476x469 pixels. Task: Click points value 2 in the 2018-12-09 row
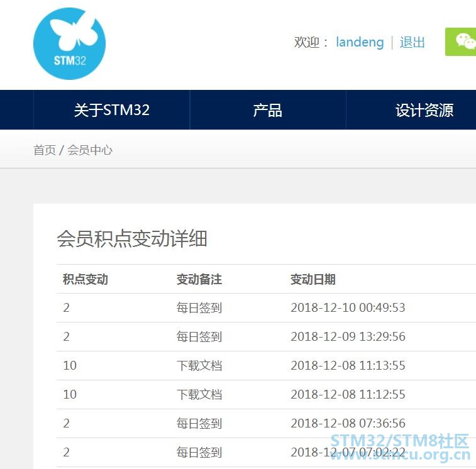[67, 336]
